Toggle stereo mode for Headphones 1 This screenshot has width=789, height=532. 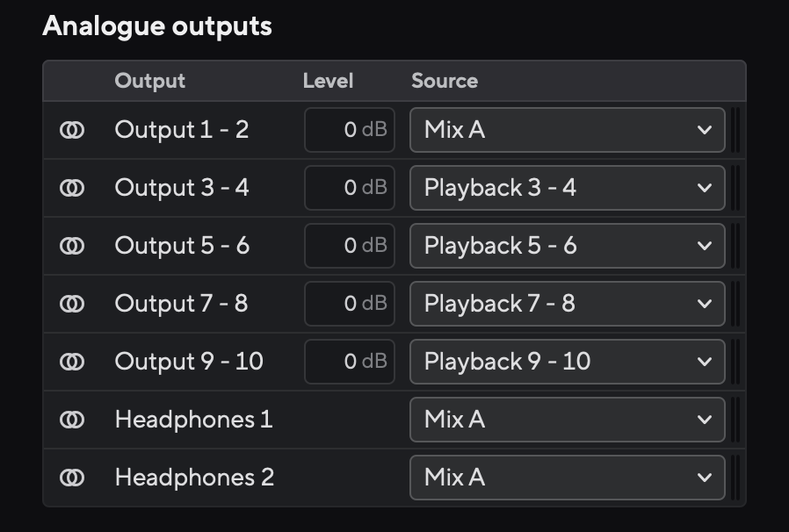(x=71, y=420)
